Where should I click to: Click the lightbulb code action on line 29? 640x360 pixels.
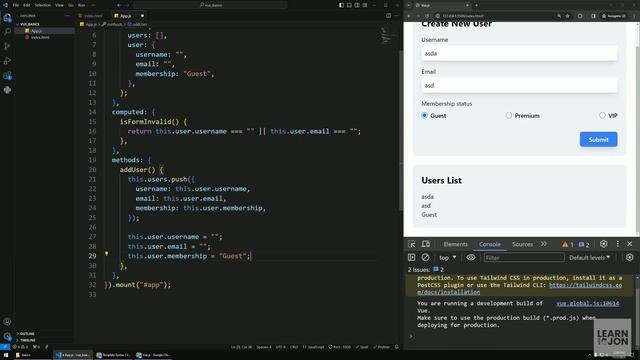107,254
